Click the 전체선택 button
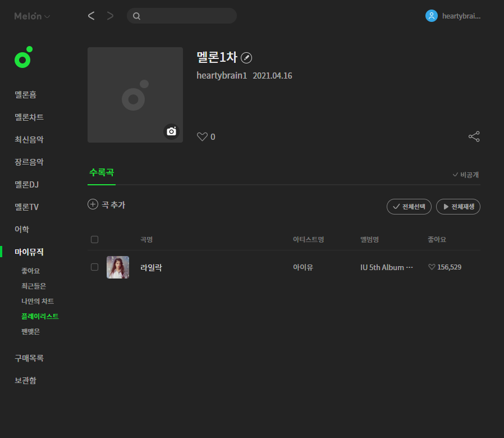504x438 pixels. (409, 207)
